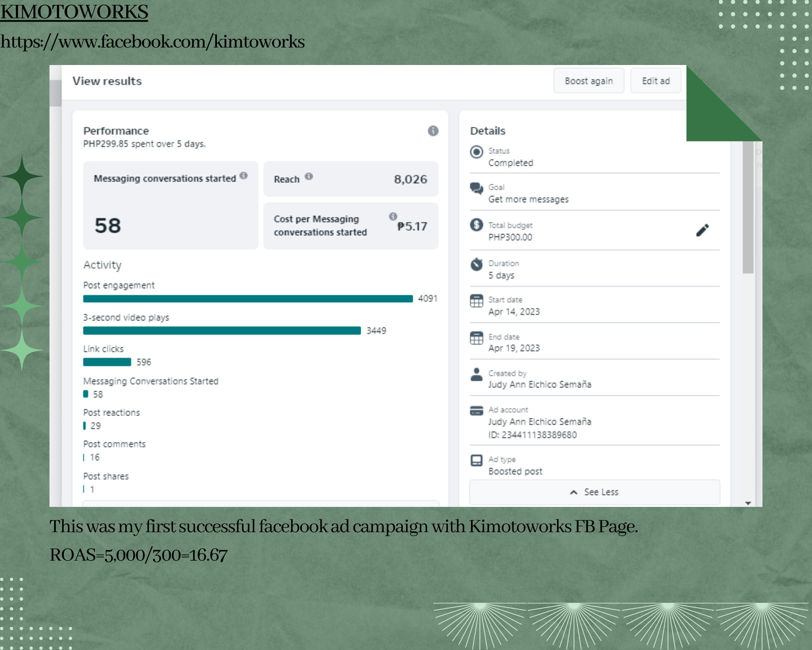Click the ad account ID 234411138389680
This screenshot has height=650, width=812.
coord(533,435)
